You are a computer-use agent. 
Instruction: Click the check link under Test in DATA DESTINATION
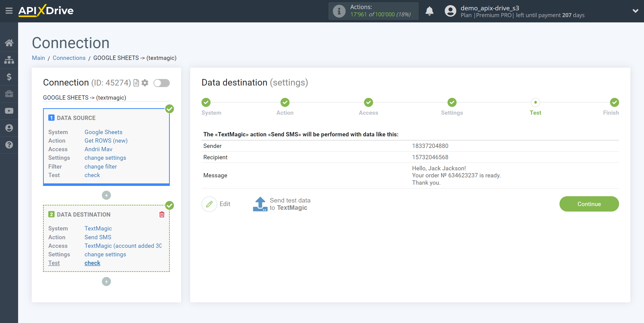tap(92, 262)
